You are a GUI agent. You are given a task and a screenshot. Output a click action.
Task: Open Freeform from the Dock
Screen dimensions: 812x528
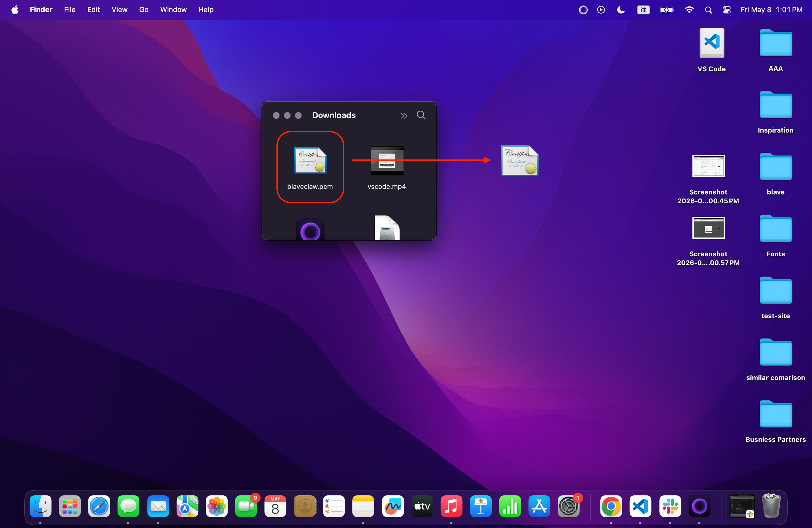pyautogui.click(x=393, y=506)
